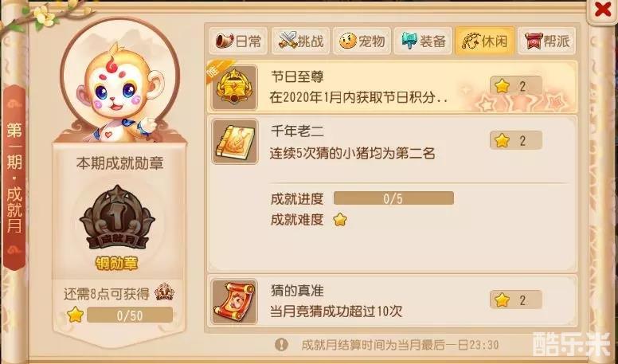
Task: Click the exclamation info icon at bottom
Action: click(x=281, y=345)
